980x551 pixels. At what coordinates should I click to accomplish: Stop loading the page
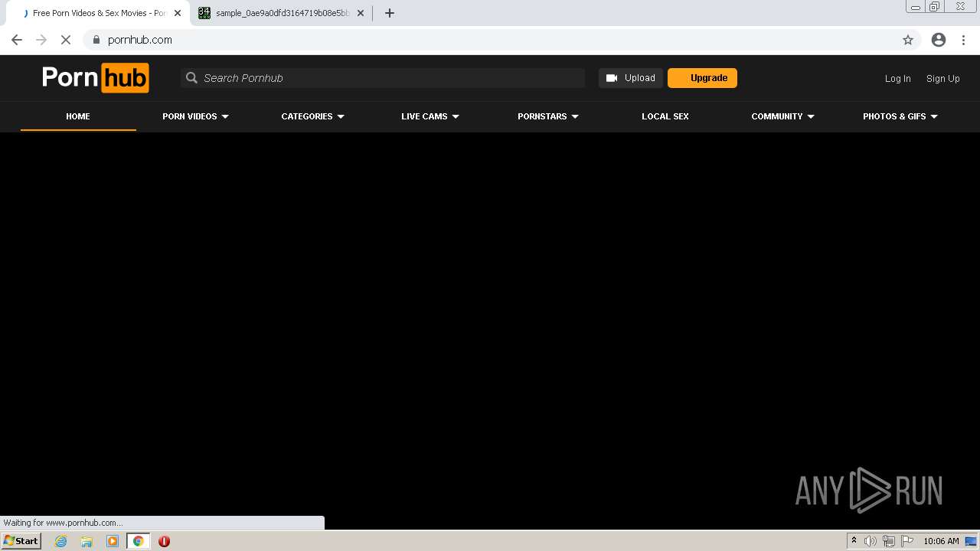point(66,40)
